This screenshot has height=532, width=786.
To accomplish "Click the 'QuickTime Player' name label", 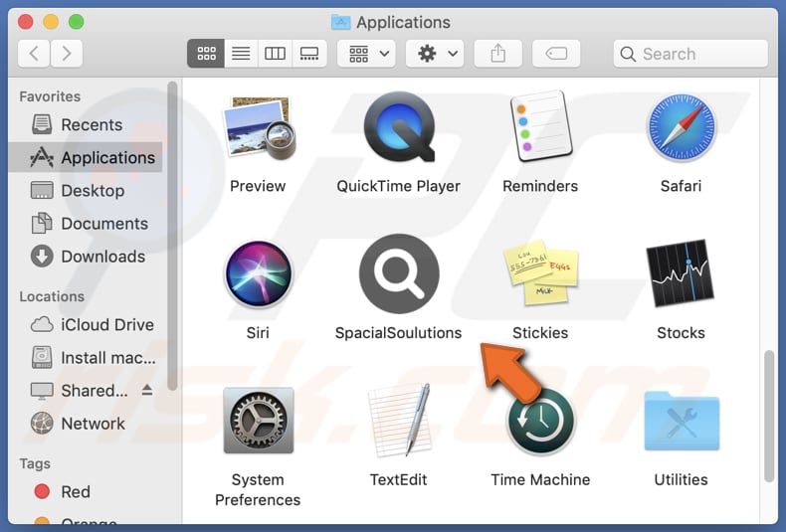I will 399,186.
